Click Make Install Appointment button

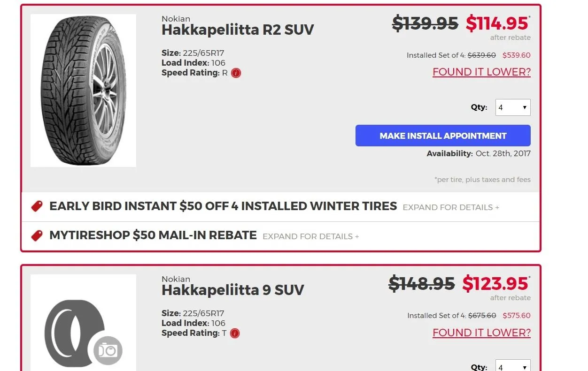443,136
